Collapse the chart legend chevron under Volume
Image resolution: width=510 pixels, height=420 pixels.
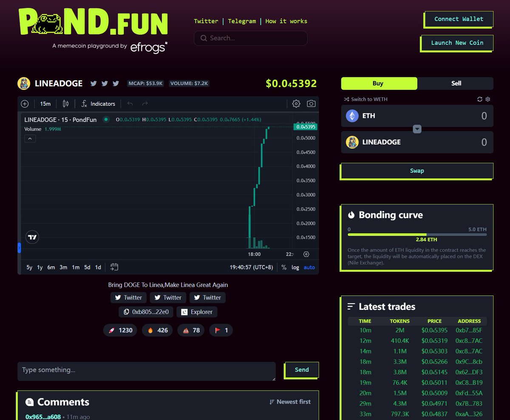[30, 139]
